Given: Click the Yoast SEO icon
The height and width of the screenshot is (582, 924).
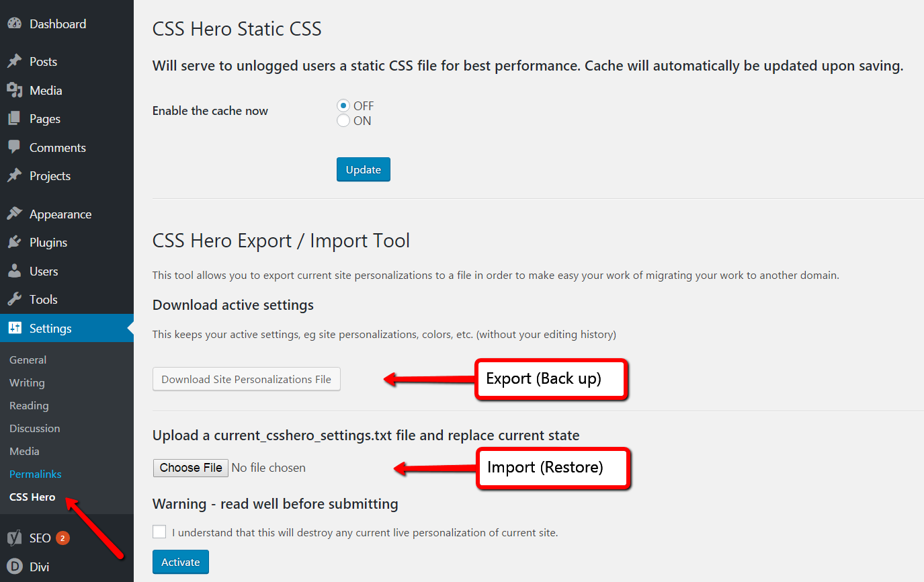Looking at the screenshot, I should pyautogui.click(x=15, y=538).
